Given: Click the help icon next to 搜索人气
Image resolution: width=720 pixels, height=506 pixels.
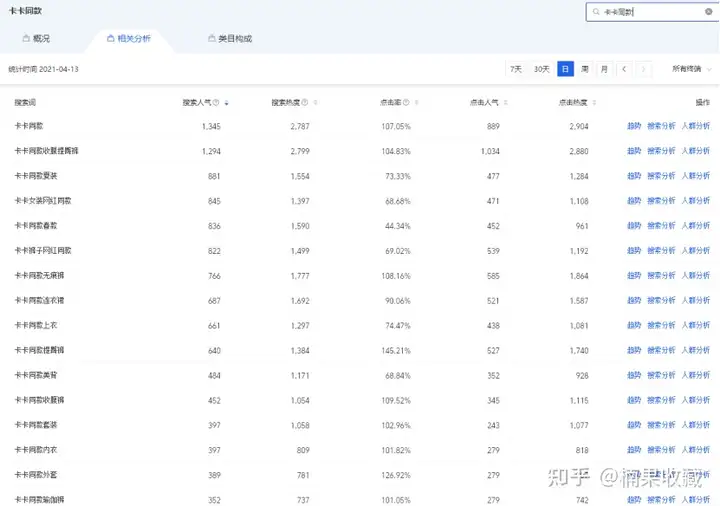Looking at the screenshot, I should click(216, 102).
